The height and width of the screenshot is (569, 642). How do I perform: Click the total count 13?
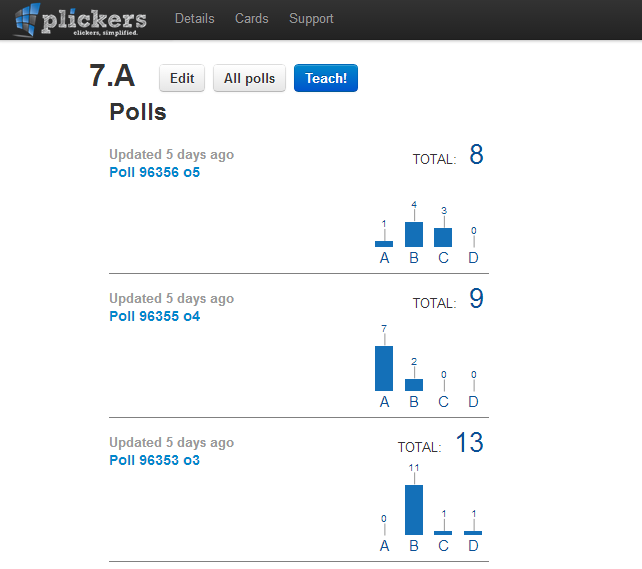click(470, 443)
